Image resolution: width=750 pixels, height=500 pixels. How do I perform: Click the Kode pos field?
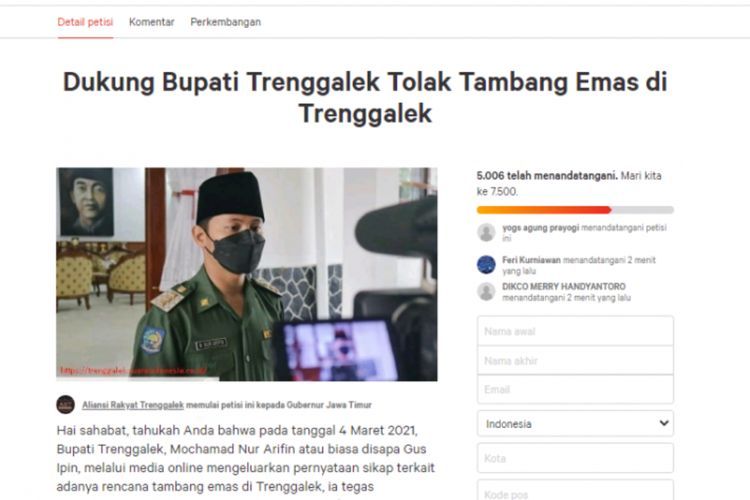pos(575,490)
